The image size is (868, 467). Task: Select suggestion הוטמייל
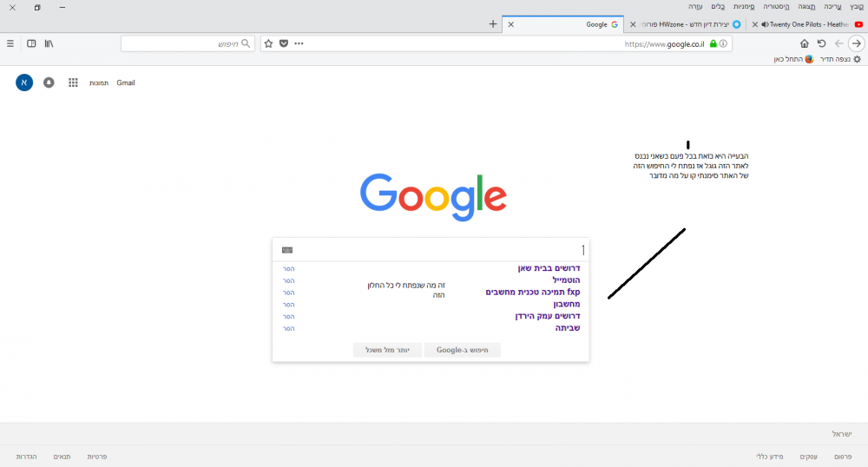pos(566,280)
